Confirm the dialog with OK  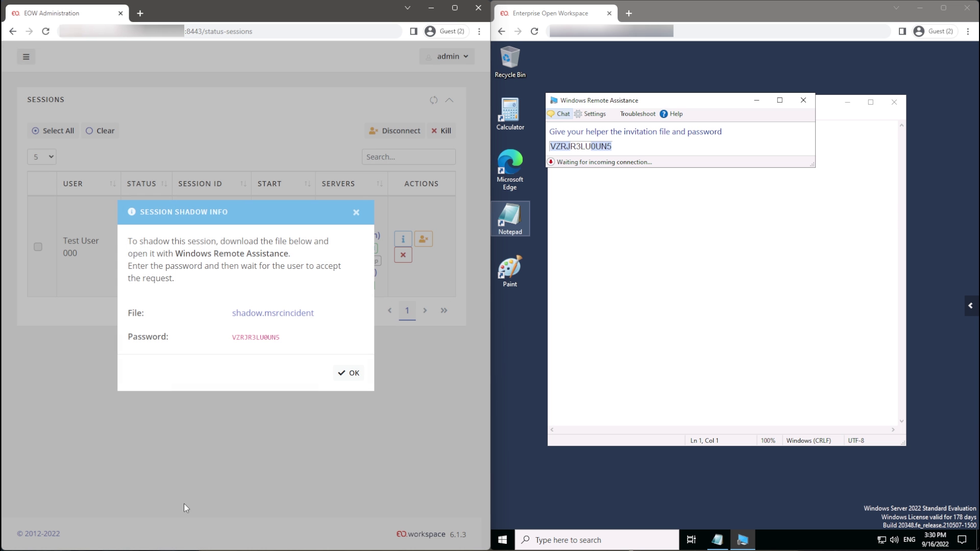[x=349, y=373]
